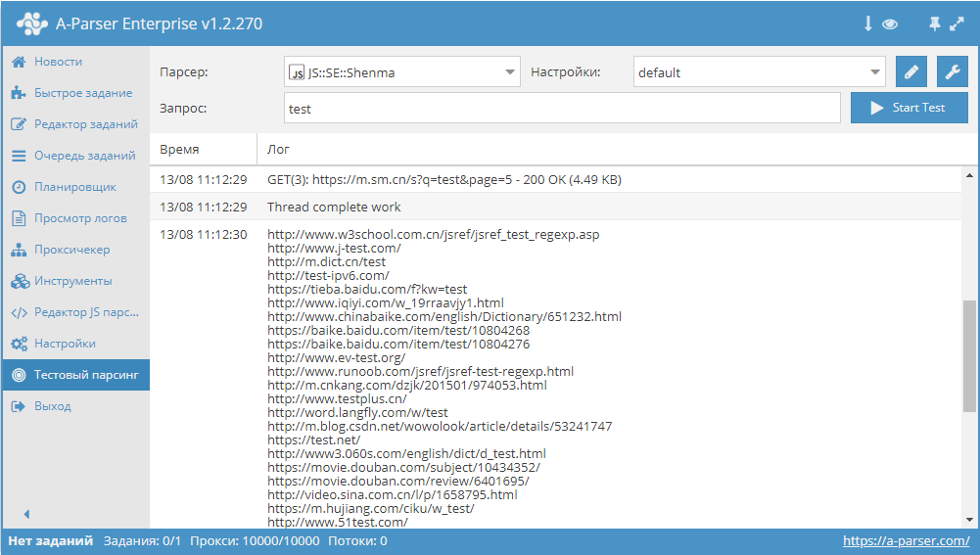Click the Время column header
The image size is (980, 555).
pyautogui.click(x=203, y=150)
